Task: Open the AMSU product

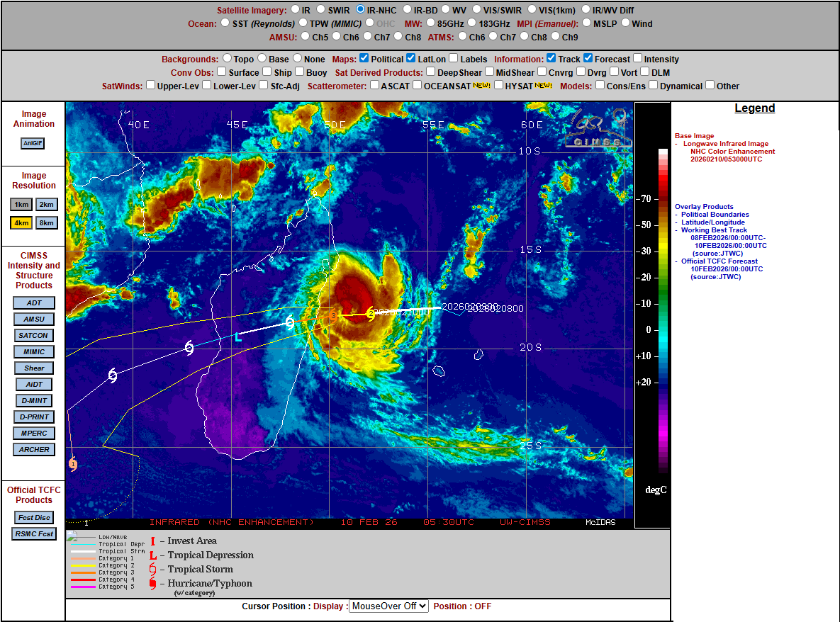Action: (34, 319)
